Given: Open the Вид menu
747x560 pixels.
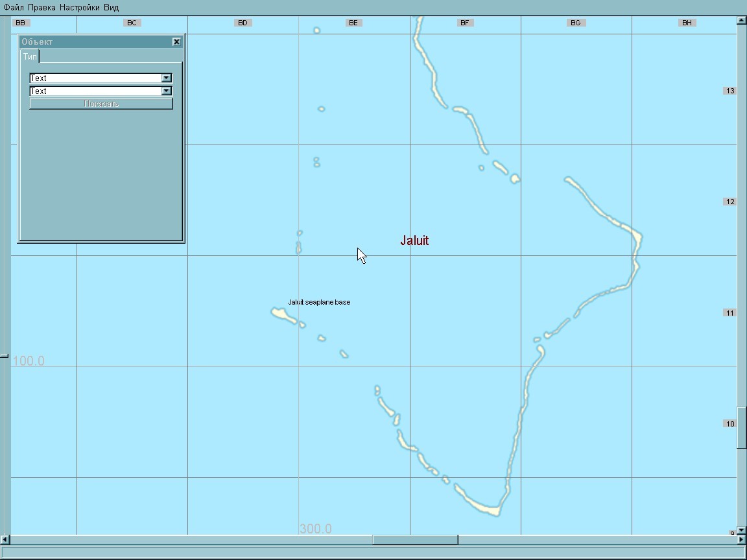Looking at the screenshot, I should tap(111, 8).
